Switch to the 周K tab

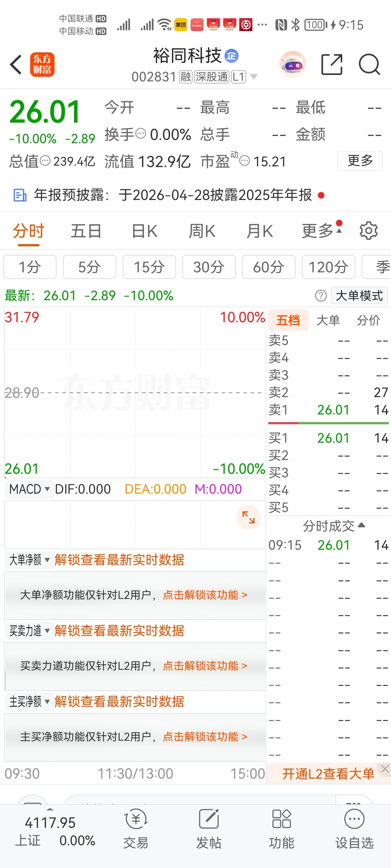pos(202,231)
